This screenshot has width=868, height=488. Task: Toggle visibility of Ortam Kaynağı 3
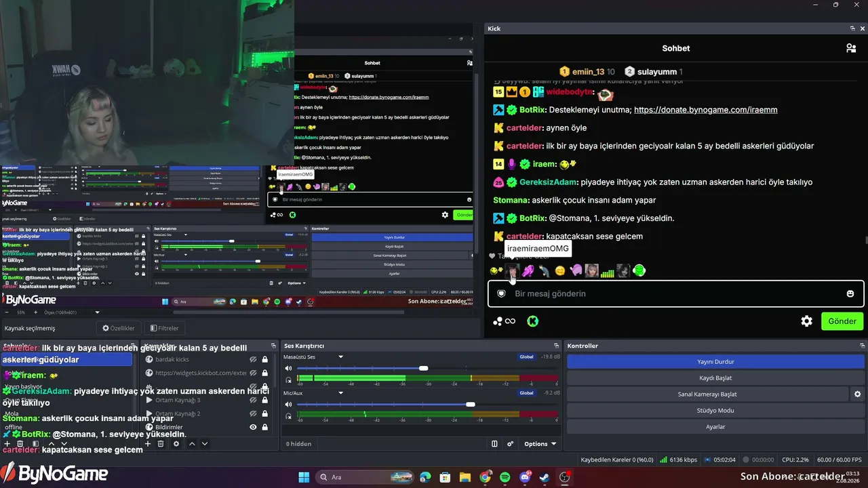click(253, 400)
